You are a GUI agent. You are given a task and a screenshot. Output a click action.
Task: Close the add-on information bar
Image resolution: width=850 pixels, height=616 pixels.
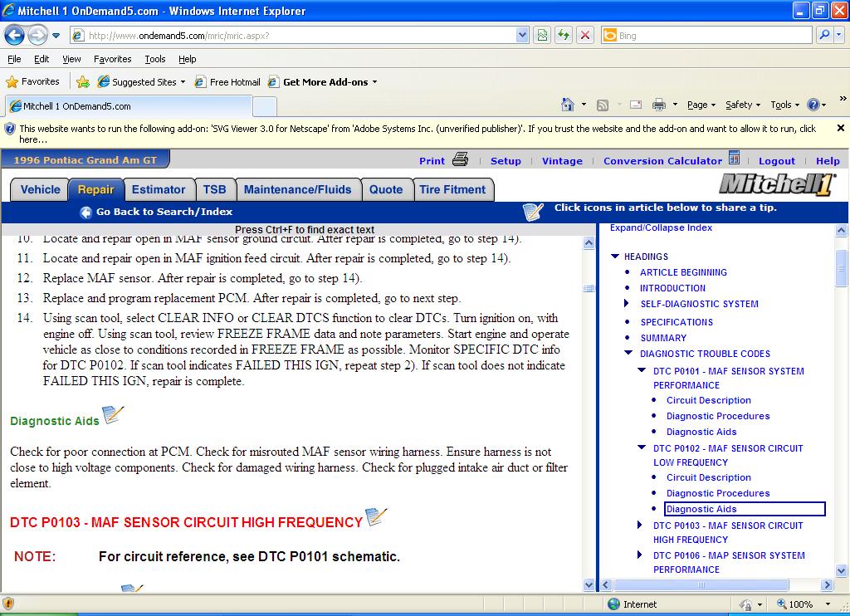click(840, 128)
